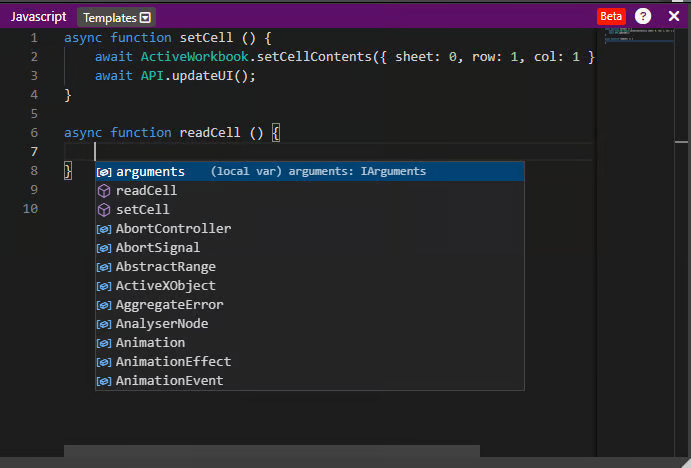Click the red Beta badge
691x468 pixels.
611,16
